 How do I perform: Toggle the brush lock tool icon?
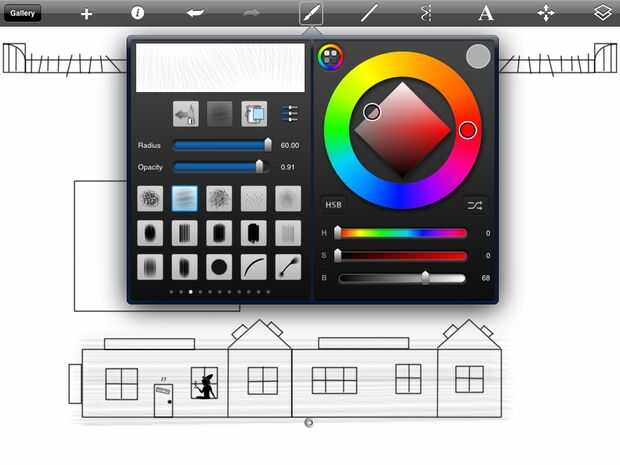click(186, 114)
